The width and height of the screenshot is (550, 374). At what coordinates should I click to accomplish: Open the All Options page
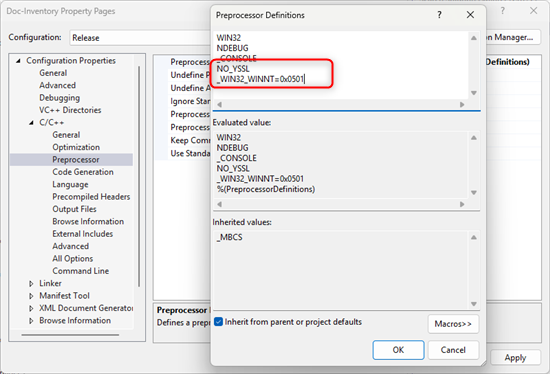click(73, 259)
